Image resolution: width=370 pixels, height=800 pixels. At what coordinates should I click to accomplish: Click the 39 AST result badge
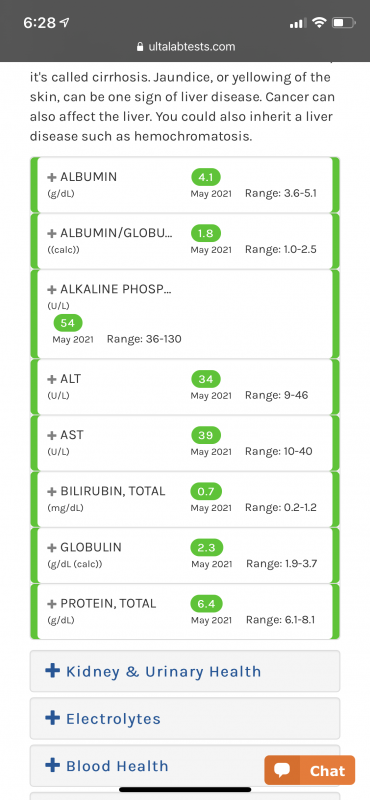206,435
